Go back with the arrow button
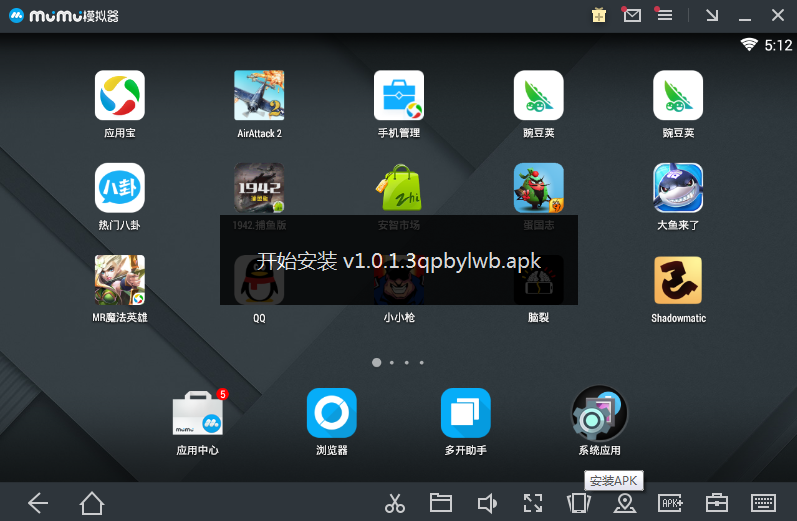797x521 pixels. coord(38,503)
